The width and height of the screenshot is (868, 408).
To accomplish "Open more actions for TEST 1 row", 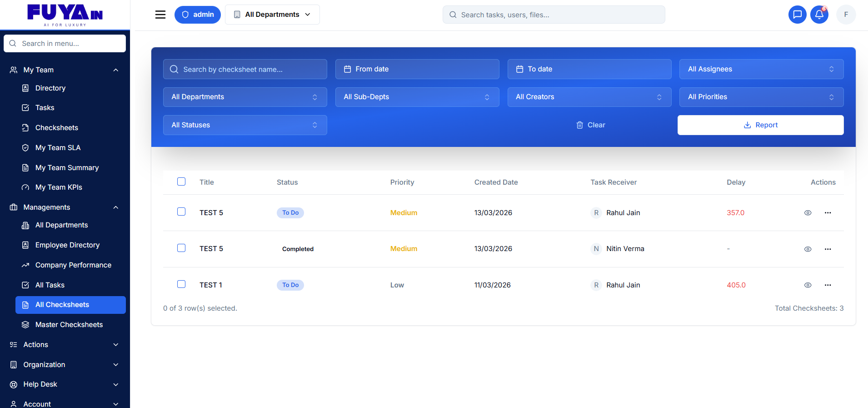I will (x=828, y=285).
